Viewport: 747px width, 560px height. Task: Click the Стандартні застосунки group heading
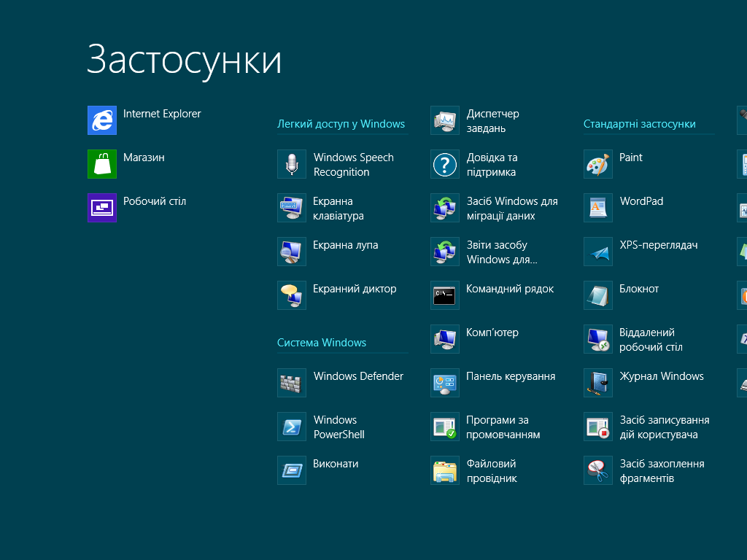point(640,124)
